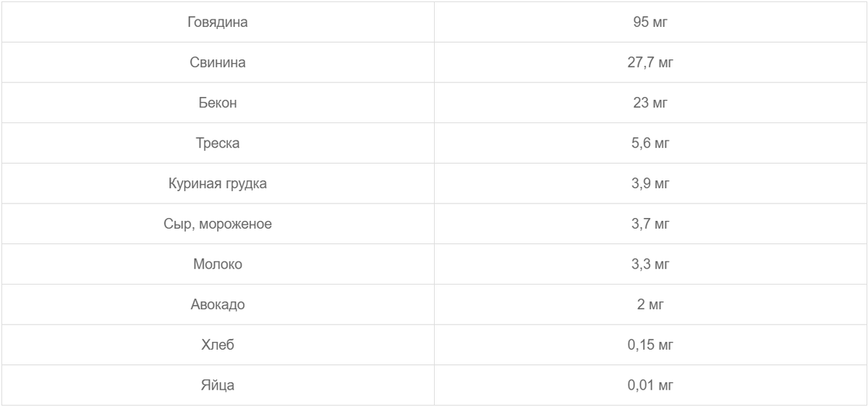Click the Яйца cell
This screenshot has height=407, width=868.
(x=218, y=385)
